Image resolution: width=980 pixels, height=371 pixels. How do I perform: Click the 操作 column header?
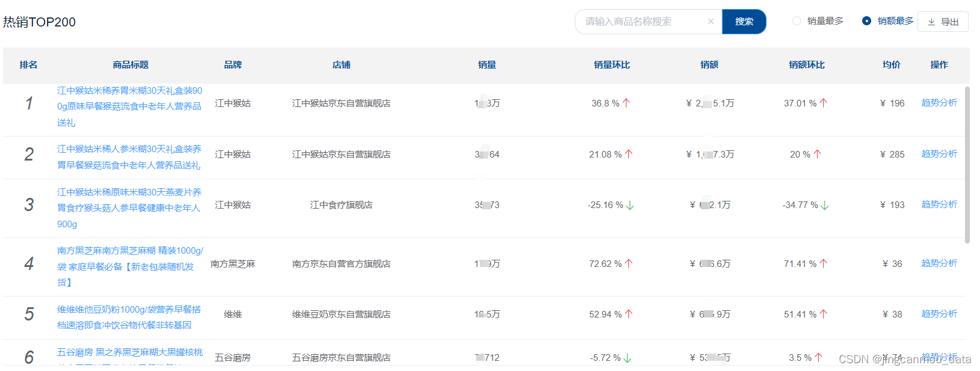pos(939,65)
